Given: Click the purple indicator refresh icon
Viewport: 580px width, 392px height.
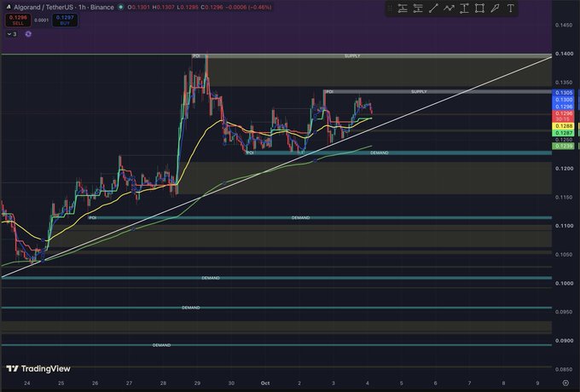Looking at the screenshot, I should click(x=28, y=34).
